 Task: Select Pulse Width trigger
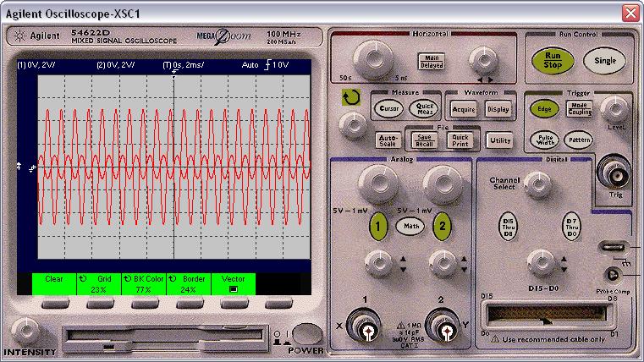point(545,140)
